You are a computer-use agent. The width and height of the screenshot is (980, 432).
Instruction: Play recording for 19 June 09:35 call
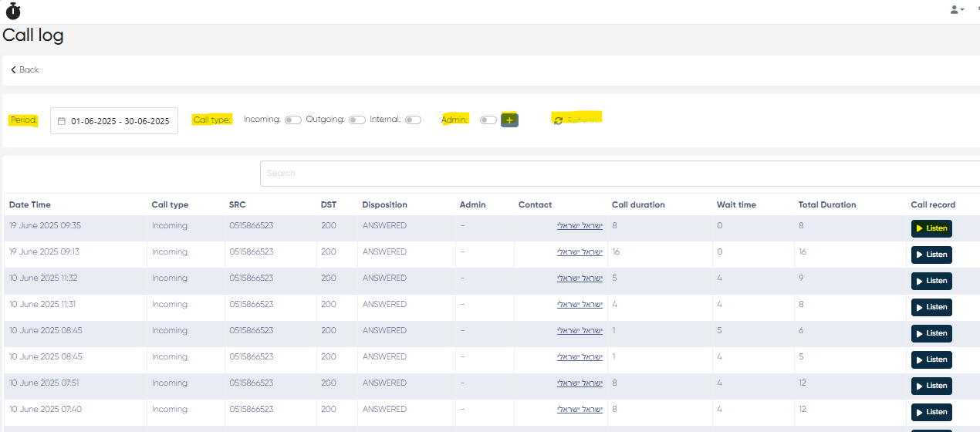coord(931,228)
